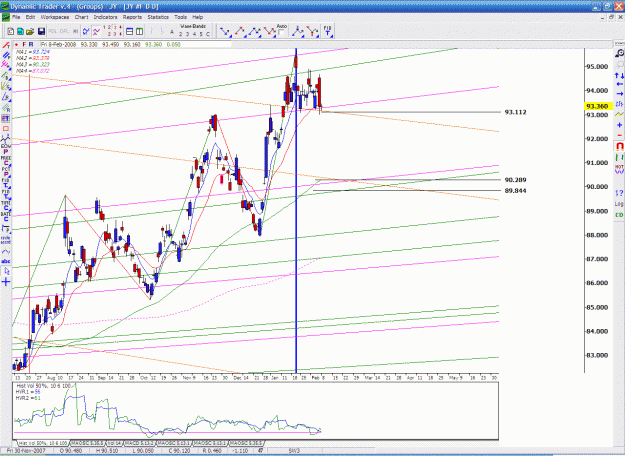Click the yellow line chart icon
This screenshot has height=456, width=625.
click(x=619, y=115)
